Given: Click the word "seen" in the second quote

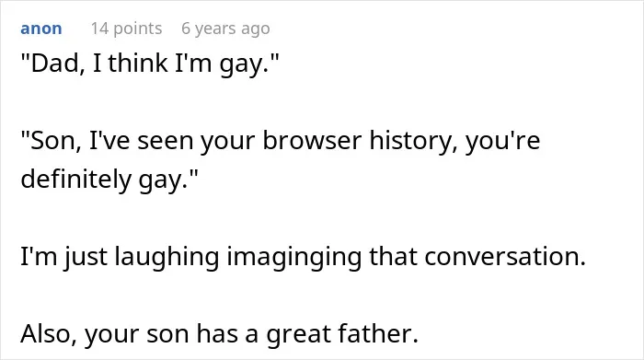Looking at the screenshot, I should [x=165, y=142].
